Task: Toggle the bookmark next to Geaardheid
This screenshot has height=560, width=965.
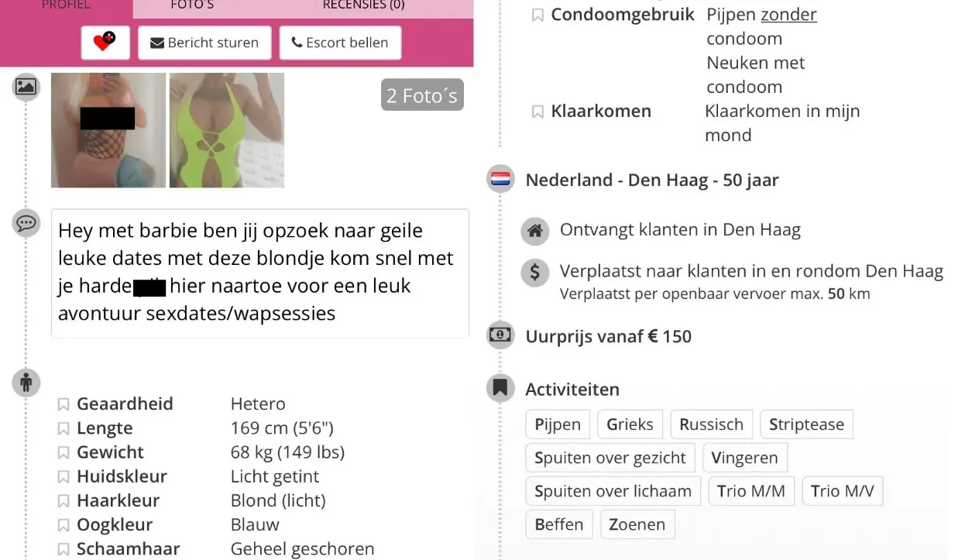Action: [64, 404]
